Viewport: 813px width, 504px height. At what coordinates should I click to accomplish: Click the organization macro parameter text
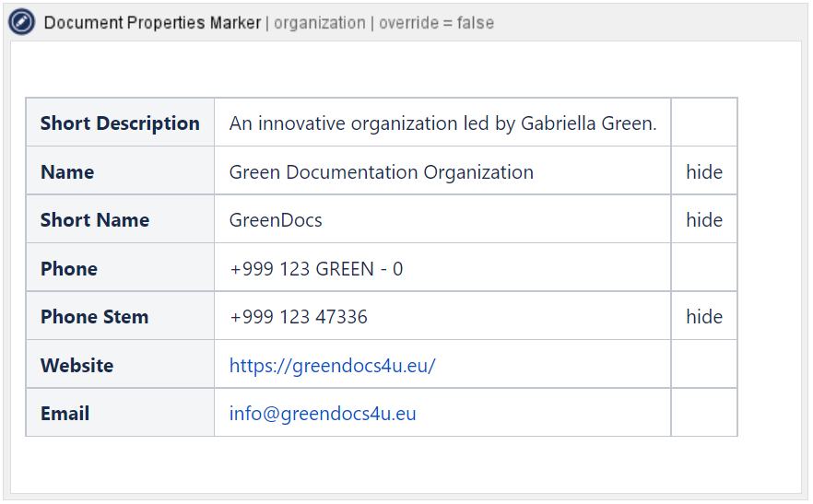pos(319,23)
